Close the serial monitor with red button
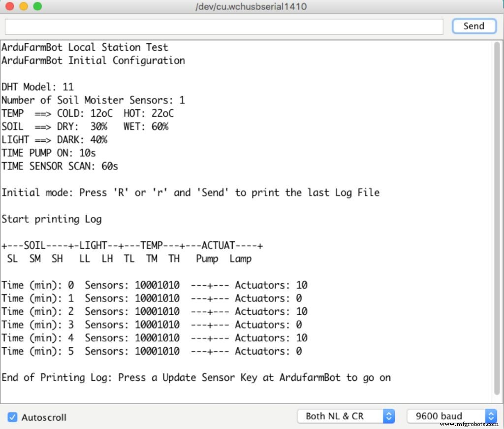 [x=10, y=7]
